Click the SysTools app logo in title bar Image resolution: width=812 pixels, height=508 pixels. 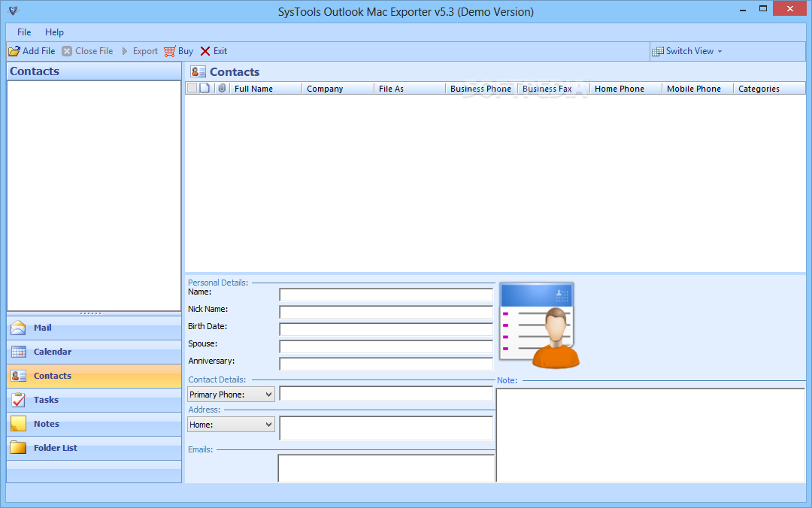14,11
